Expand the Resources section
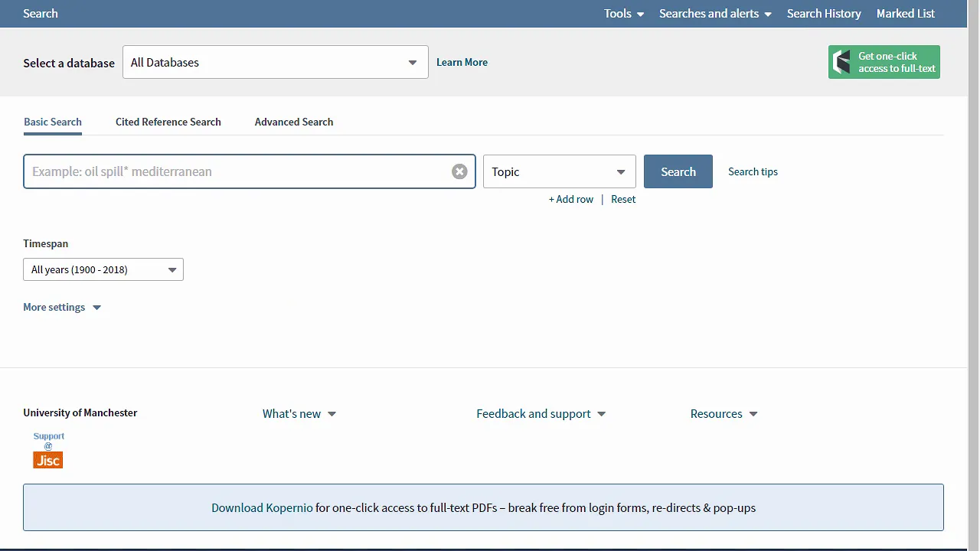 724,413
